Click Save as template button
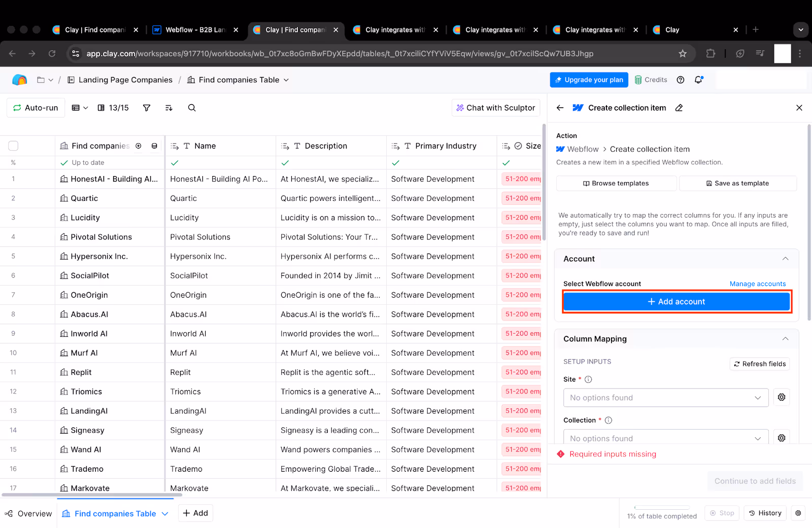Screen dimensions: 812x528 point(737,183)
